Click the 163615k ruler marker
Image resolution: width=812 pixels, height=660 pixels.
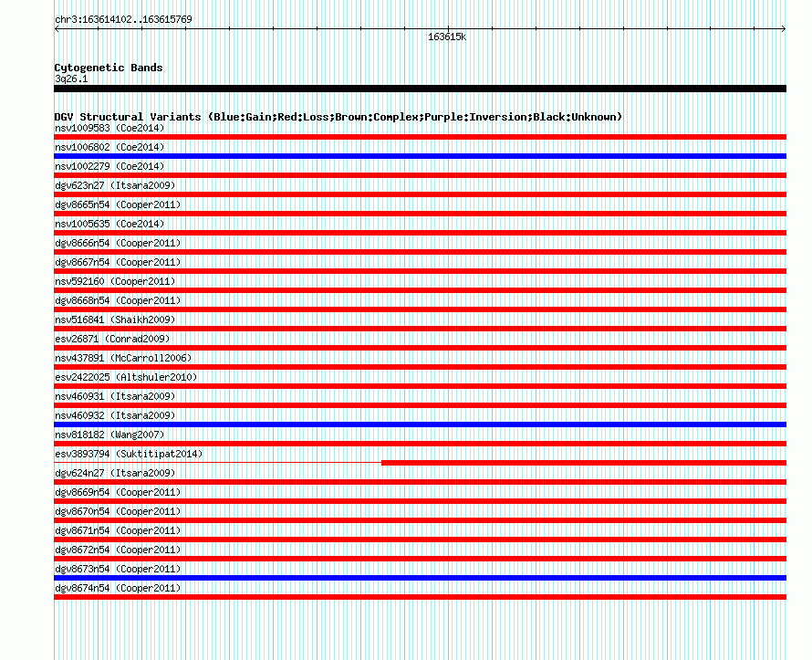tap(447, 37)
